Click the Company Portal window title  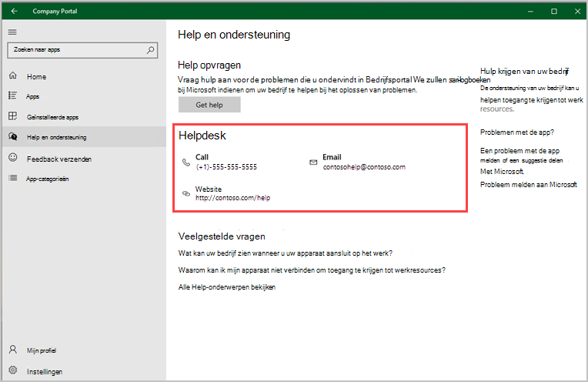point(55,12)
